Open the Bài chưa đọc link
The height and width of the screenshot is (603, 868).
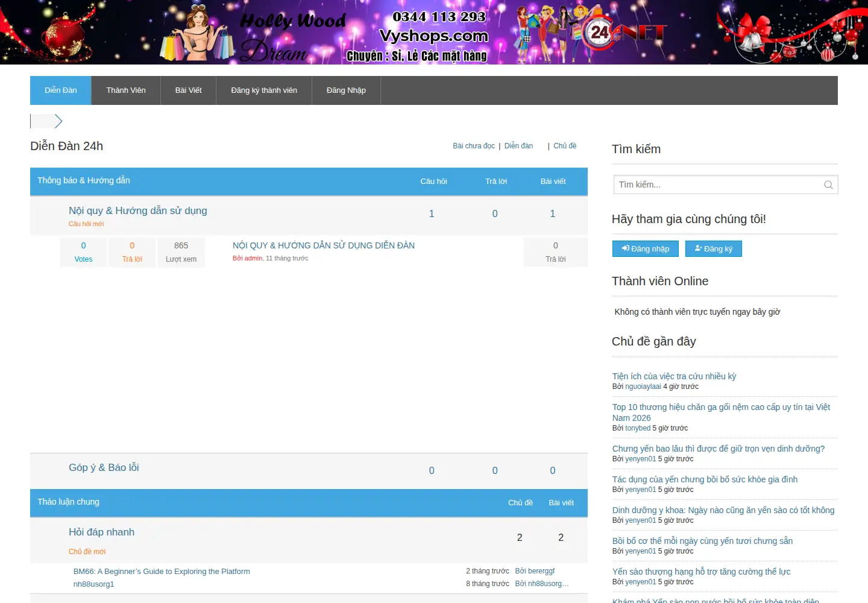click(x=474, y=146)
